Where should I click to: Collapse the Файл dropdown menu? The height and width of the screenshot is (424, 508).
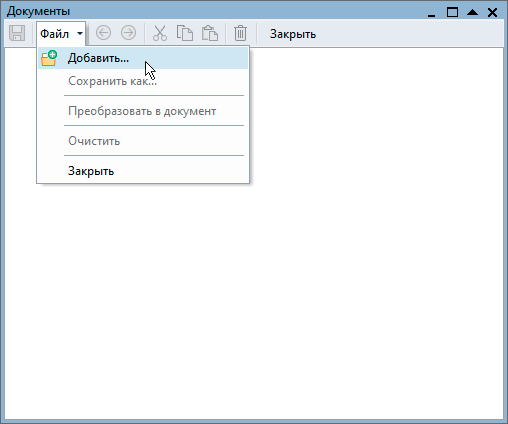point(61,34)
